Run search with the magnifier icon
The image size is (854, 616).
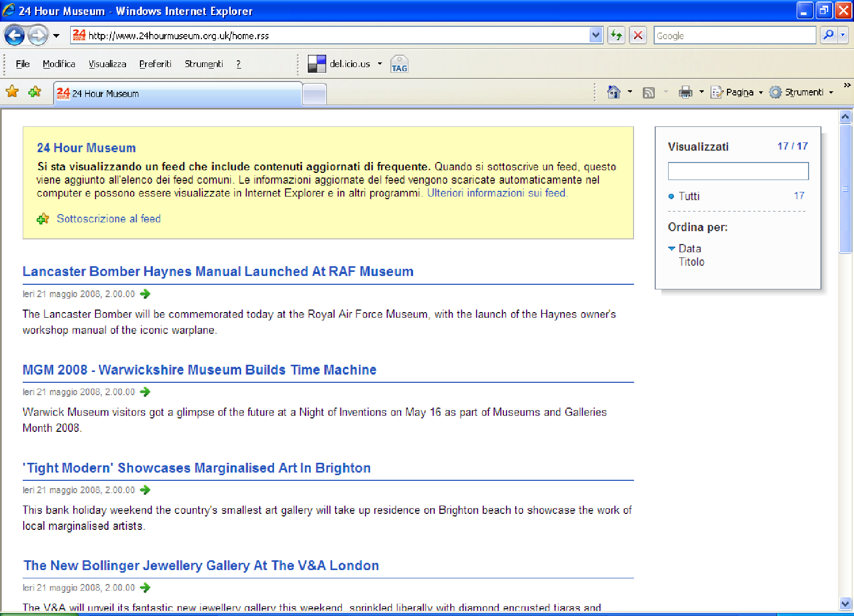(x=828, y=35)
